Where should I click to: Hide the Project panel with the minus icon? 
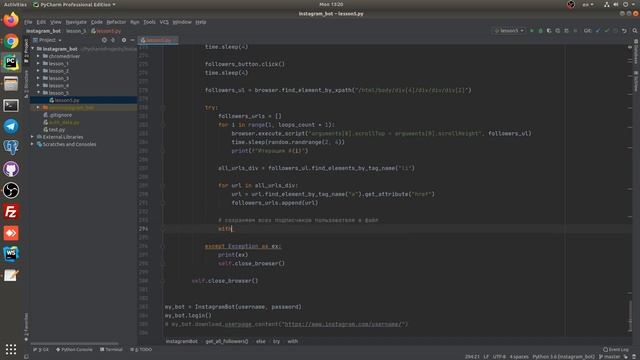(132, 40)
